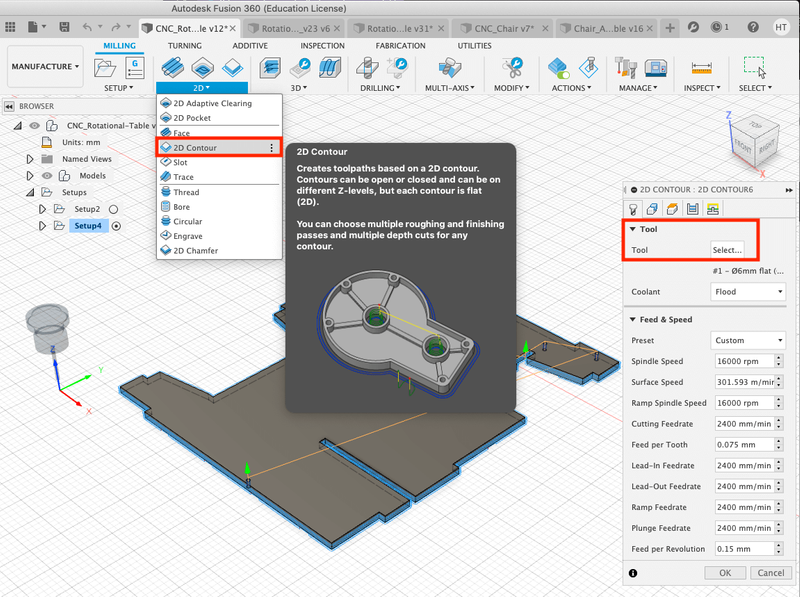
Task: Click OK in the 2D Contour dialog
Action: coord(725,573)
